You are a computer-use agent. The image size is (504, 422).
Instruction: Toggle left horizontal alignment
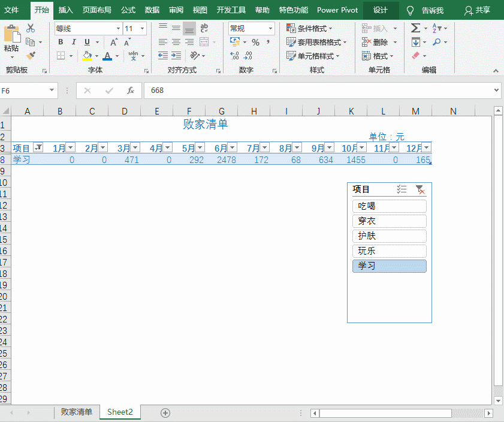click(x=163, y=42)
